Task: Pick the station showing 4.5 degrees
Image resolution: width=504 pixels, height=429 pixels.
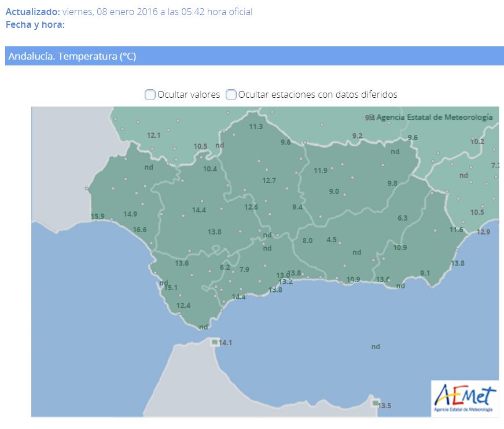Action: 332,240
